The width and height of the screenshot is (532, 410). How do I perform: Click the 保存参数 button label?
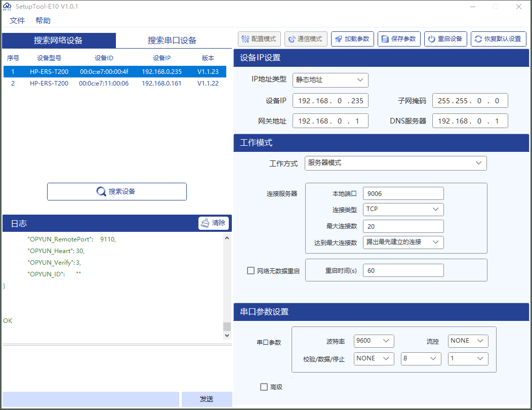click(x=403, y=39)
